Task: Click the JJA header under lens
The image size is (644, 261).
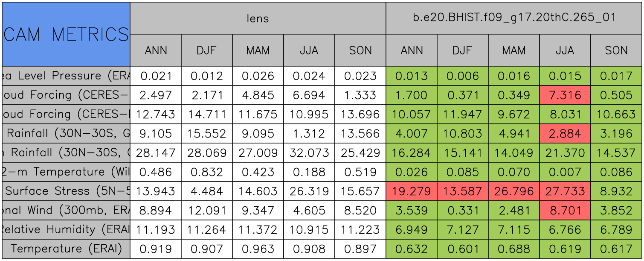Action: point(309,50)
